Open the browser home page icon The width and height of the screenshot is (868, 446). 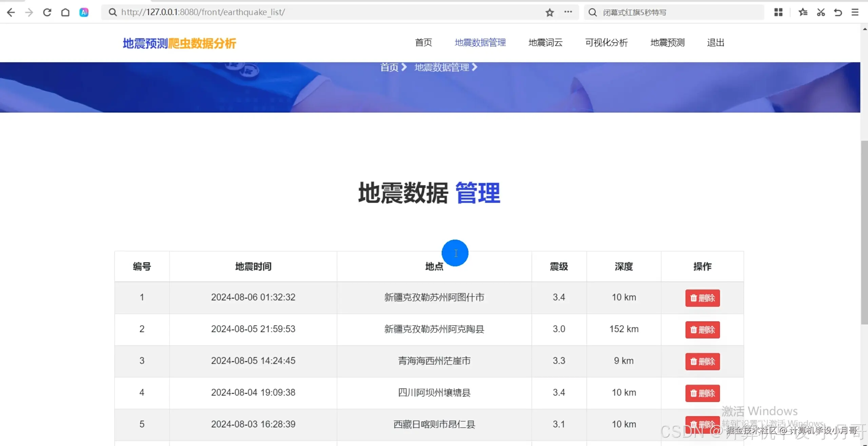click(x=65, y=12)
